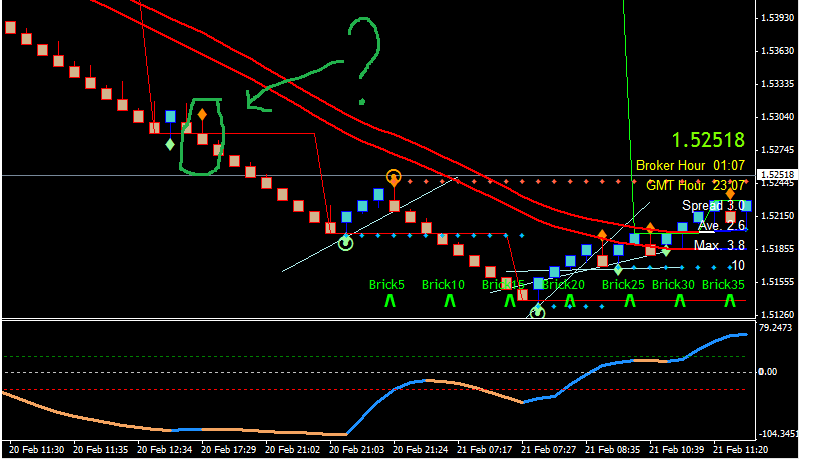Viewport: 819px width, 462px height.
Task: Select the green circled buy marker at the 1.51855 level
Action: (x=345, y=242)
